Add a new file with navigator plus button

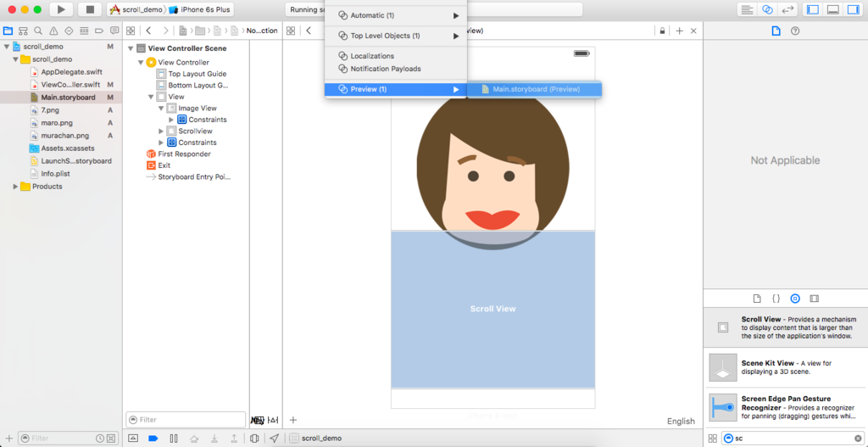pos(8,439)
